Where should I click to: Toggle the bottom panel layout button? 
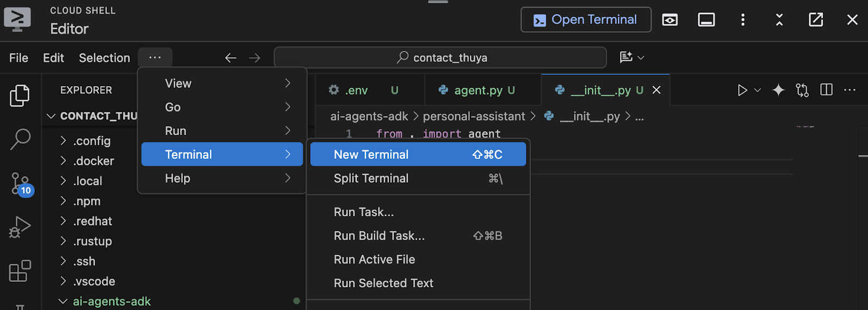pos(706,20)
